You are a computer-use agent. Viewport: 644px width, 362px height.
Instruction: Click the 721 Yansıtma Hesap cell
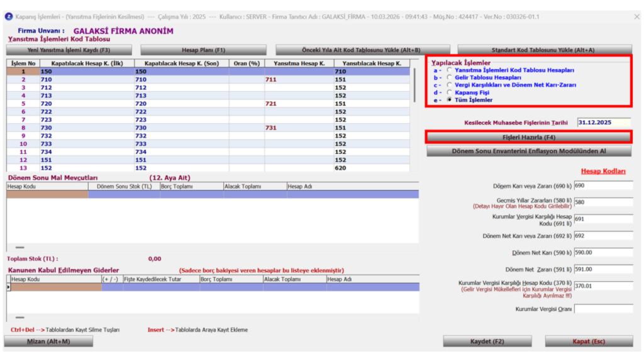pos(299,104)
